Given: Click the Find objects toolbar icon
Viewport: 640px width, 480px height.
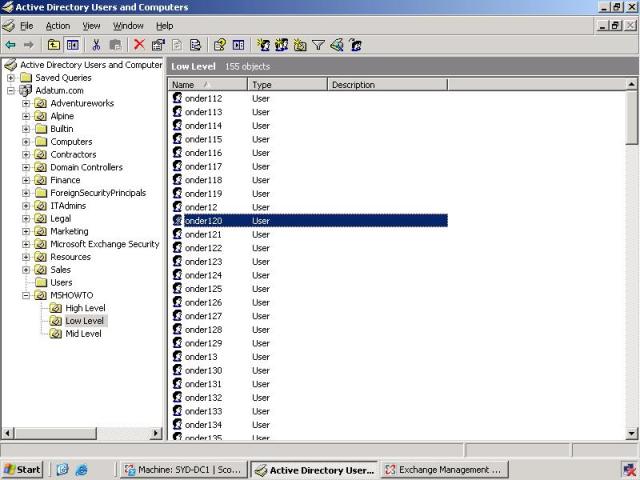Looking at the screenshot, I should [337, 45].
